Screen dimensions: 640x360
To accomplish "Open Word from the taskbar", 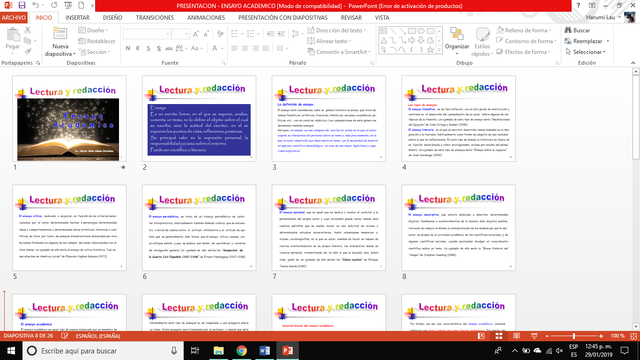I will [x=264, y=351].
